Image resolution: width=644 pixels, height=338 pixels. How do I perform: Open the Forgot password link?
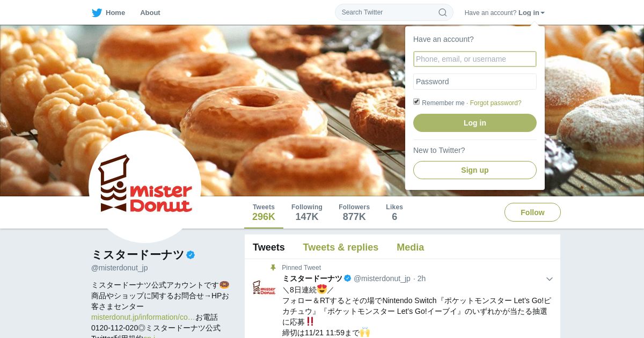pyautogui.click(x=496, y=103)
